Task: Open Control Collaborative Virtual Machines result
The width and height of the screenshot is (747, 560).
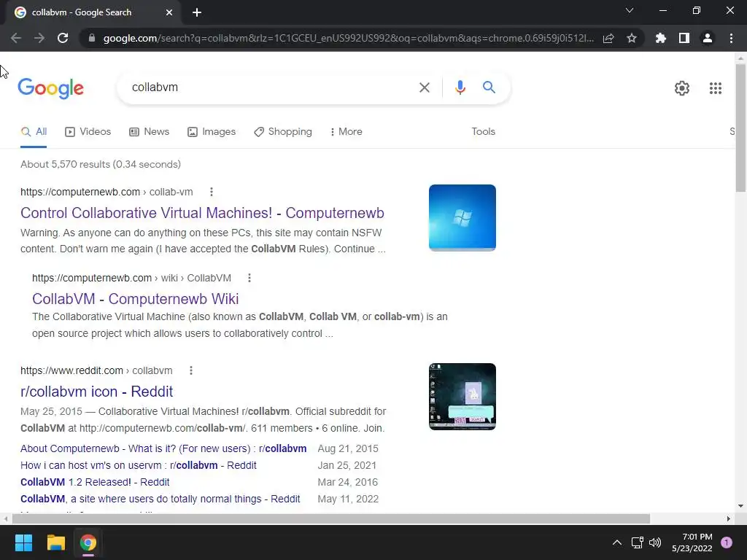Action: pyautogui.click(x=202, y=213)
